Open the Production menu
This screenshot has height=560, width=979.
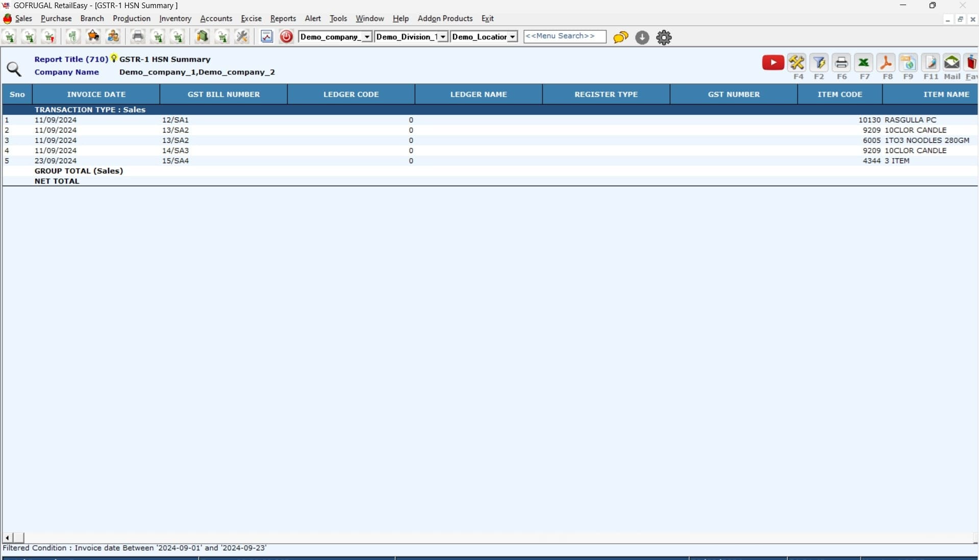click(132, 18)
